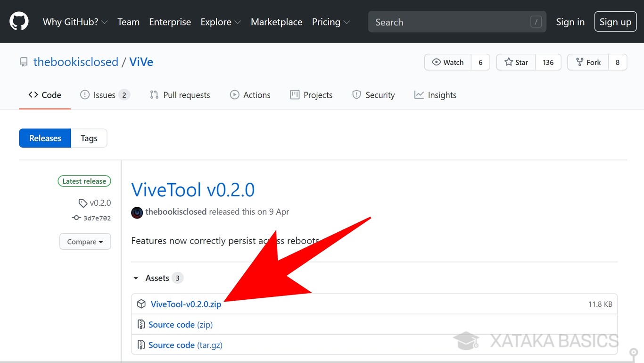Expand the Why GitHub? menu

point(75,22)
